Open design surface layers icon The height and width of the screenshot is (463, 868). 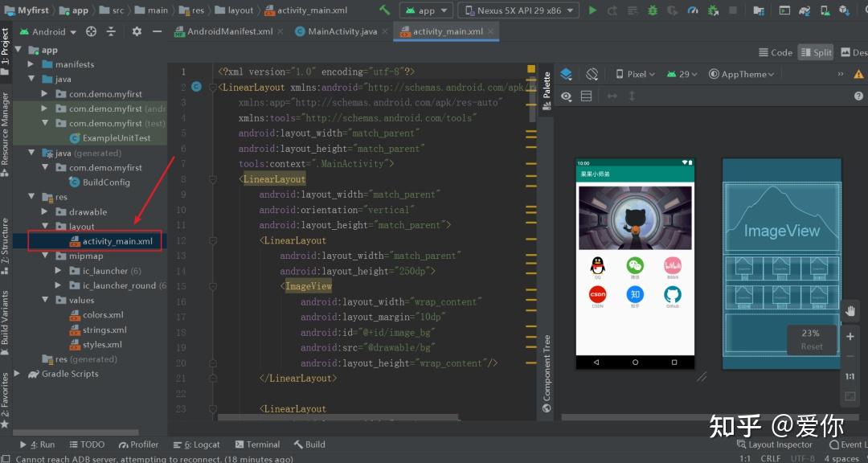pyautogui.click(x=566, y=74)
